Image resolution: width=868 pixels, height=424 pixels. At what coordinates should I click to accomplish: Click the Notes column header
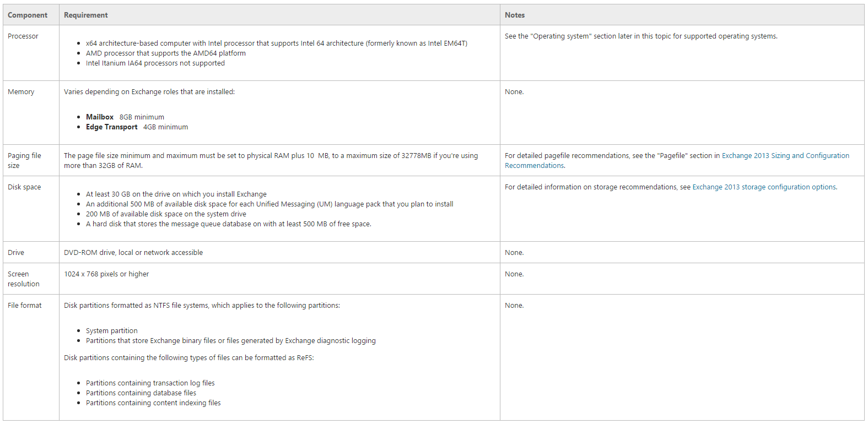(x=515, y=15)
